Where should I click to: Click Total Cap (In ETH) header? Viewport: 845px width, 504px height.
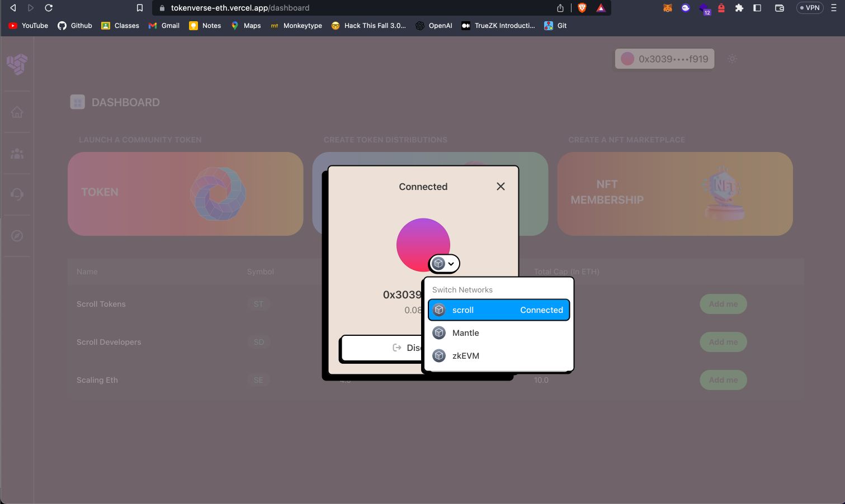pos(567,272)
